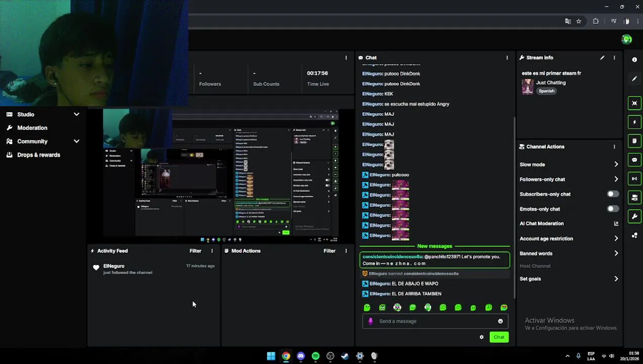Open the emoji picker in message box

(500, 321)
